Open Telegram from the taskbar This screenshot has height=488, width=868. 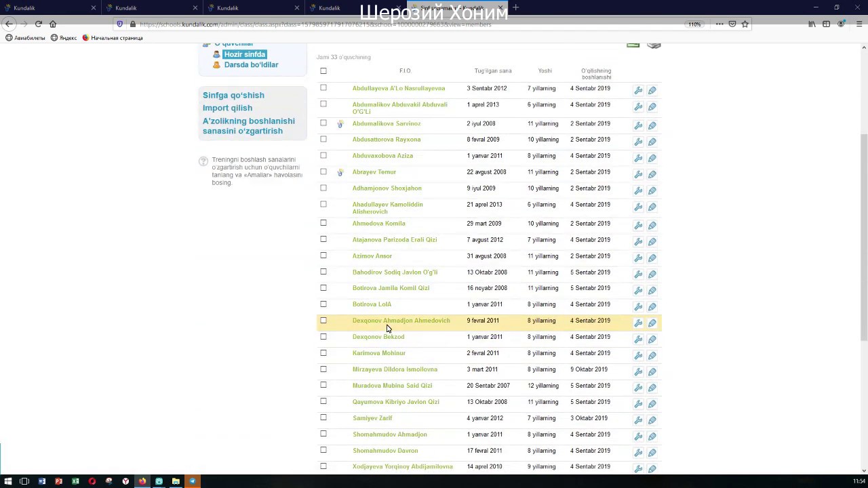pyautogui.click(x=193, y=481)
